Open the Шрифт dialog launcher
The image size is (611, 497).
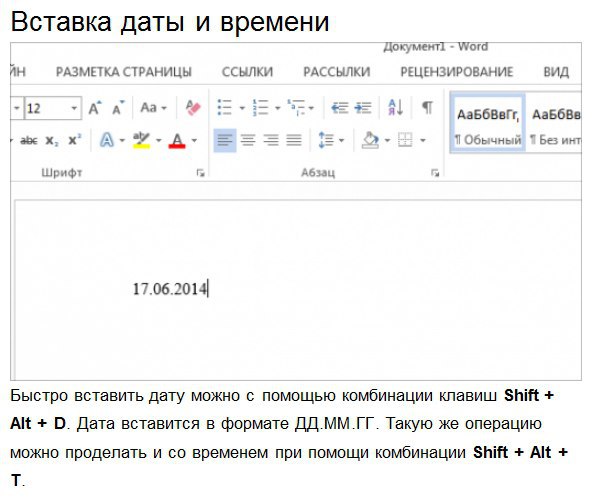tap(201, 174)
